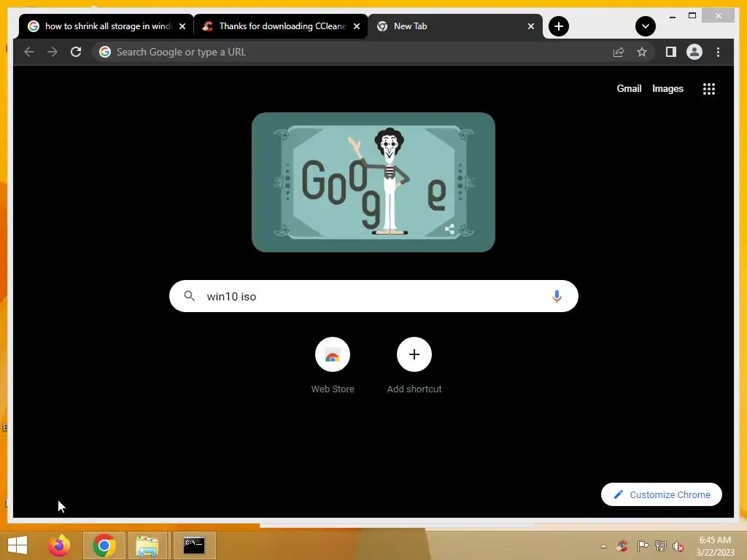Open File Explorer from the taskbar

point(147,545)
